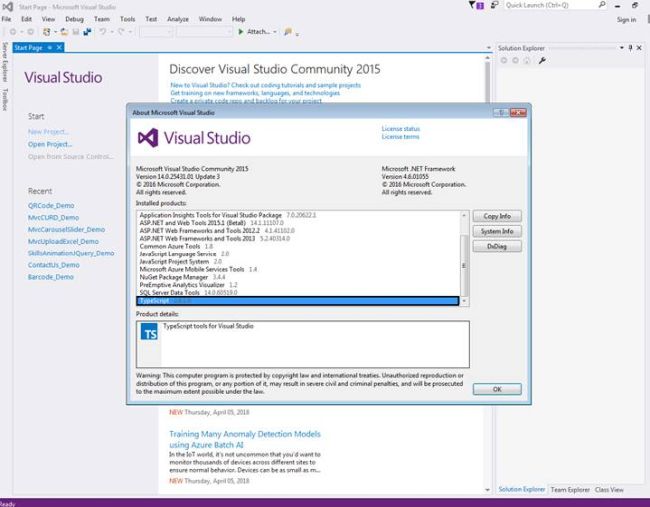650x507 pixels.
Task: Open the Server Explorer side tab
Action: 5,62
